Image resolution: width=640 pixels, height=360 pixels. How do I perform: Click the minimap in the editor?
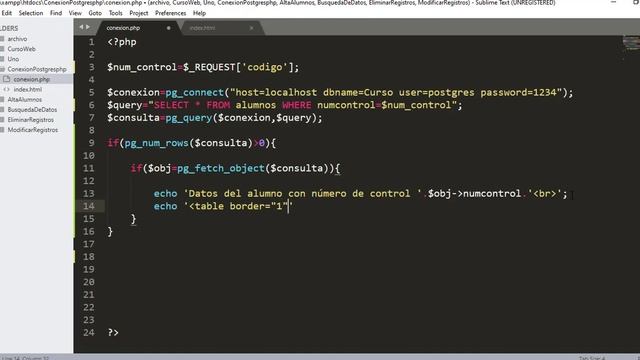tap(631, 43)
